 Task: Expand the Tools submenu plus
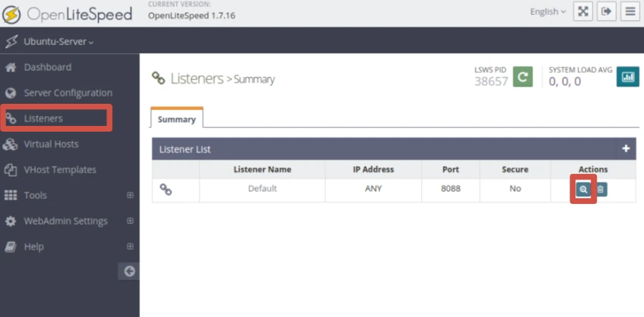130,195
